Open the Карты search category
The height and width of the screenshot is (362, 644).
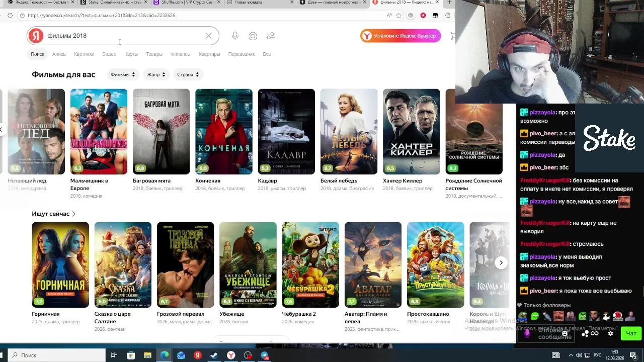pos(131,54)
